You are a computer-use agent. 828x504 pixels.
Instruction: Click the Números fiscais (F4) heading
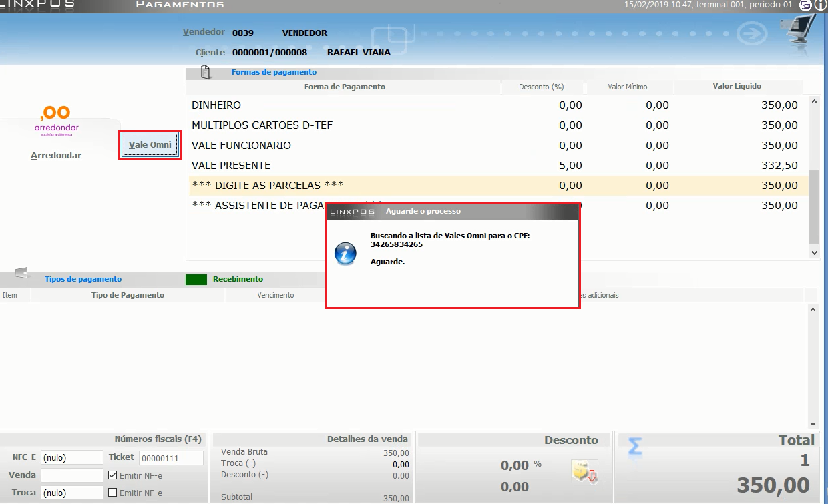[x=158, y=439]
